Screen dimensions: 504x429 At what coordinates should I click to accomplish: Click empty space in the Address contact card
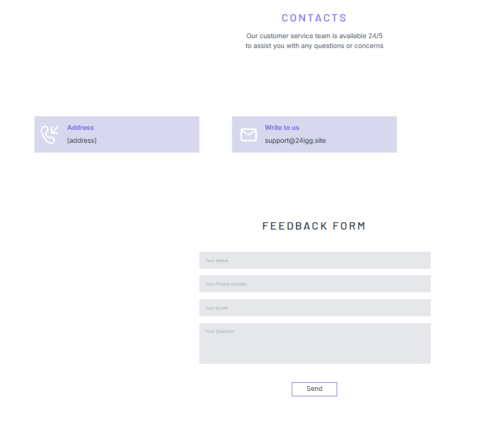click(154, 134)
